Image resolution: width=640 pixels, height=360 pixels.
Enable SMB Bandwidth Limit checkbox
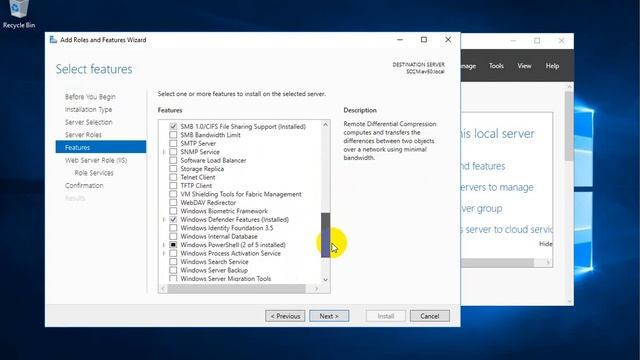click(x=173, y=135)
